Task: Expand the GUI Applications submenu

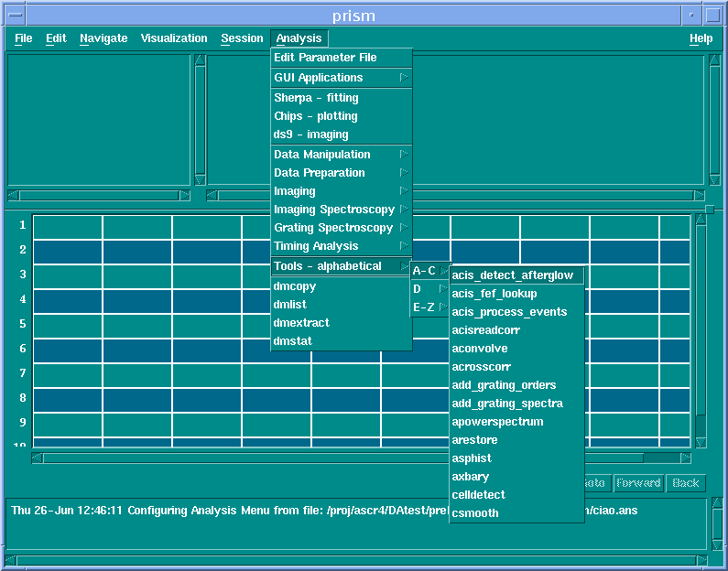Action: (x=342, y=78)
